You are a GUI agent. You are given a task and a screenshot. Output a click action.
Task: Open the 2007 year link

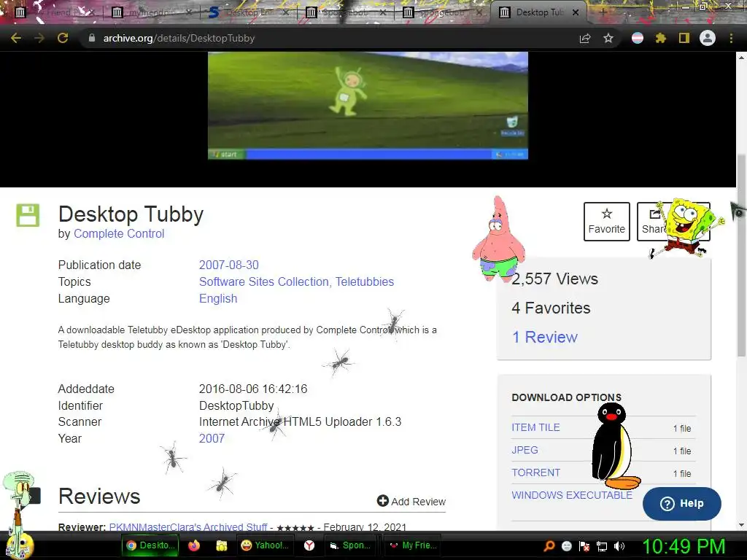[212, 438]
